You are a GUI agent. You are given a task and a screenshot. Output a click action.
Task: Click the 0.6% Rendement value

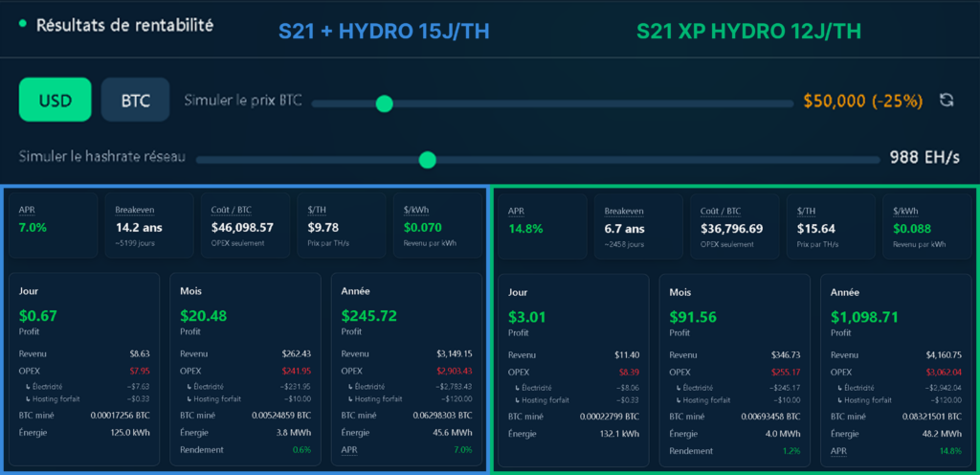pyautogui.click(x=302, y=449)
